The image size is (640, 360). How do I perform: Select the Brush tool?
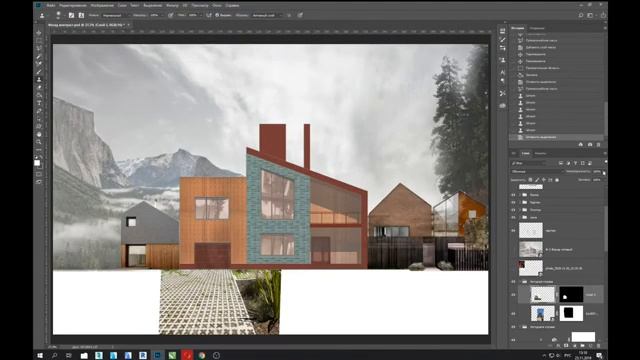(x=39, y=72)
